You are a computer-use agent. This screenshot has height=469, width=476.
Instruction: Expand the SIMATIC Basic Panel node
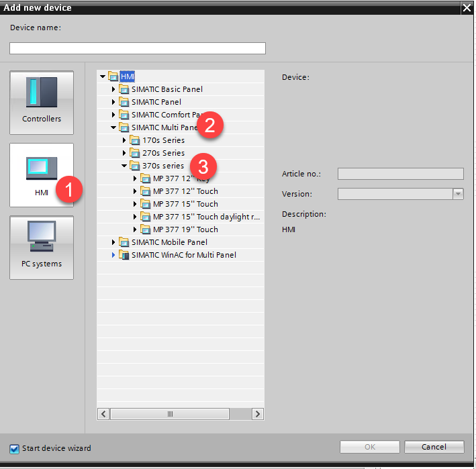(x=113, y=89)
